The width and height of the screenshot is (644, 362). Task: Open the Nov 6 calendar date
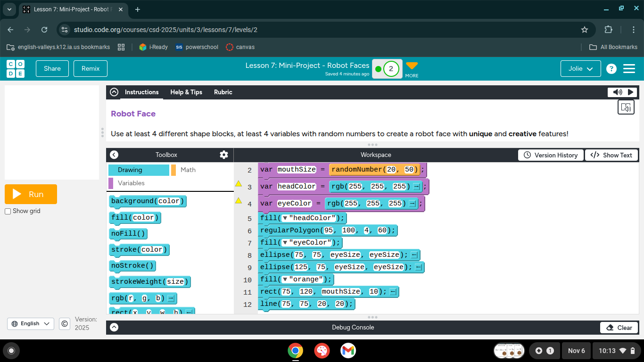tap(576, 351)
